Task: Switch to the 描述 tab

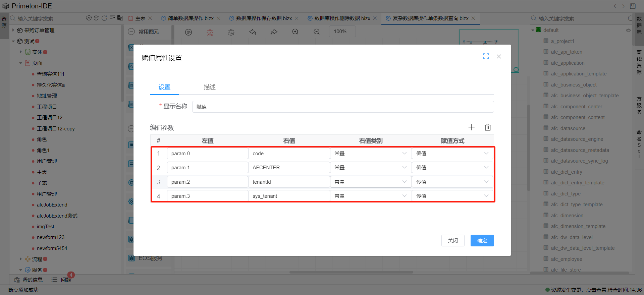Action: pyautogui.click(x=210, y=87)
